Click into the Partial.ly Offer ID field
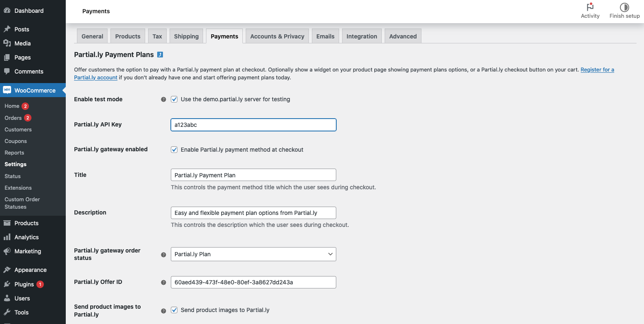Screen dimensions: 644x324 tap(254, 282)
